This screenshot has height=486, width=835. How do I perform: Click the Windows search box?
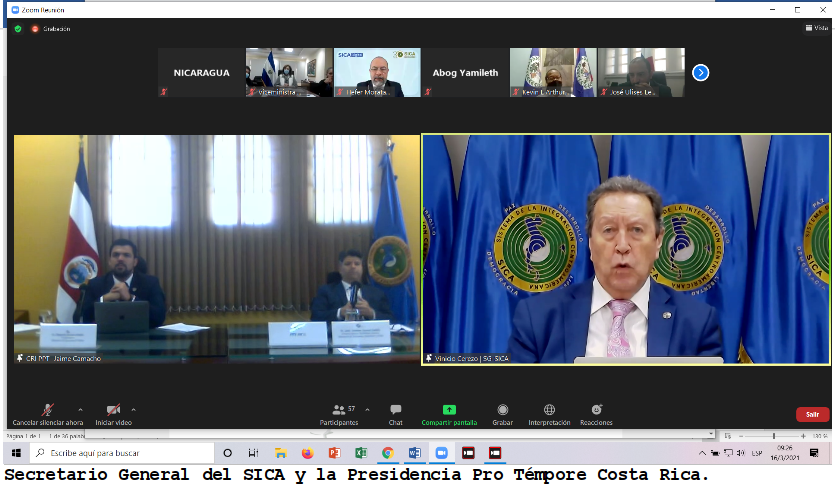(x=120, y=453)
